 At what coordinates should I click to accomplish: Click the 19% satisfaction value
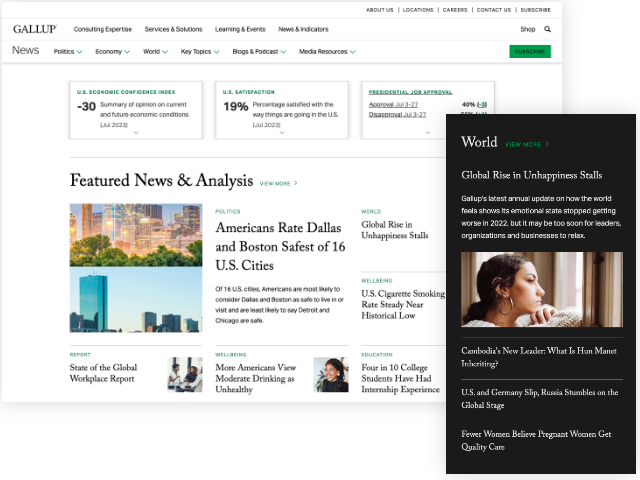click(x=236, y=107)
